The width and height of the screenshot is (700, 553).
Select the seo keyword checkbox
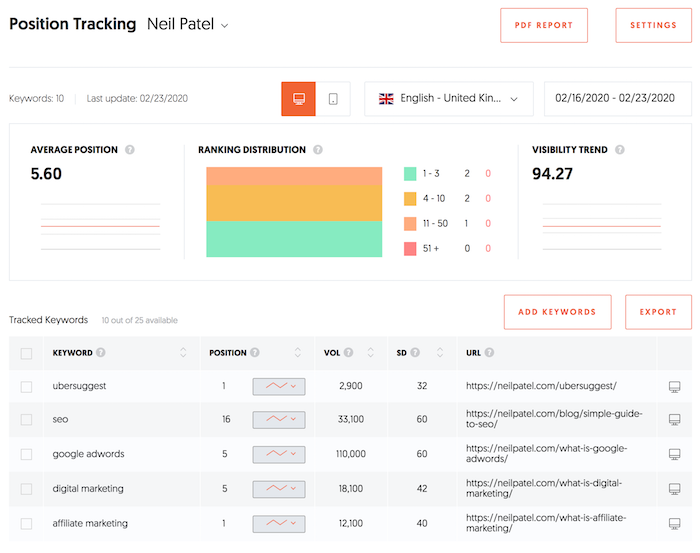click(26, 420)
